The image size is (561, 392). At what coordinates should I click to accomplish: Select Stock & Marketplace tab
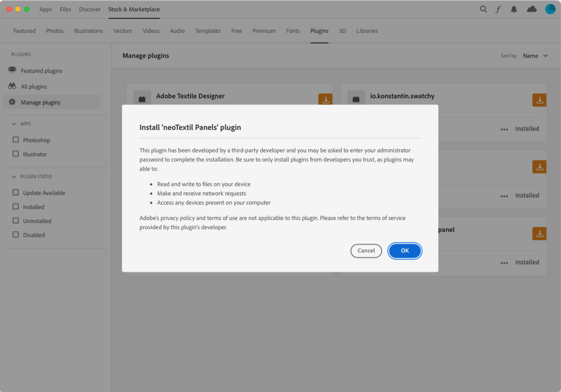[x=134, y=9]
